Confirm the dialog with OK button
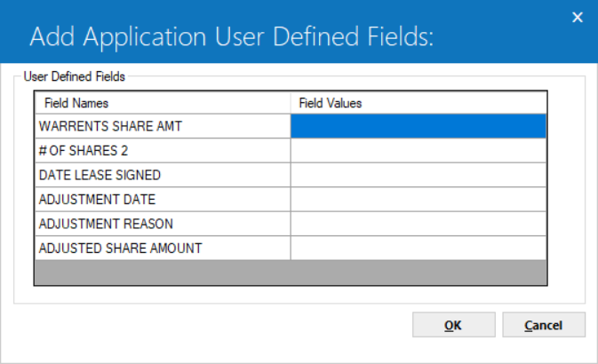Image resolution: width=598 pixels, height=364 pixels. pyautogui.click(x=454, y=325)
